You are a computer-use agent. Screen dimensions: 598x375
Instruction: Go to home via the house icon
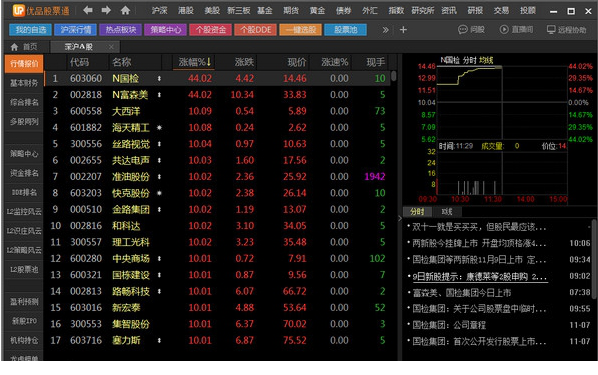pos(125,10)
